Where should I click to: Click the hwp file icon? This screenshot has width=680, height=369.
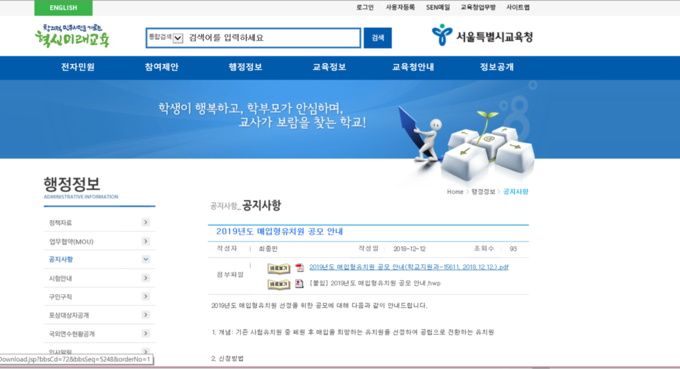pyautogui.click(x=299, y=283)
